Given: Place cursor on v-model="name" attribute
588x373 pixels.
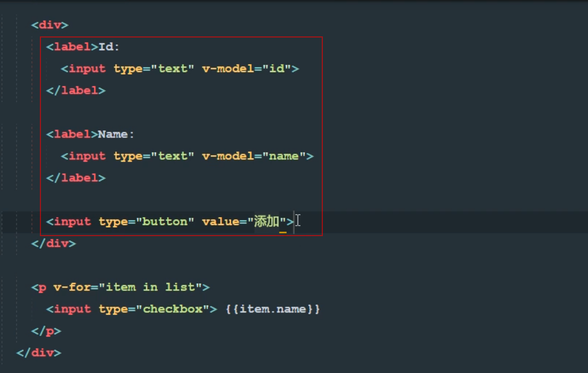Looking at the screenshot, I should point(254,156).
